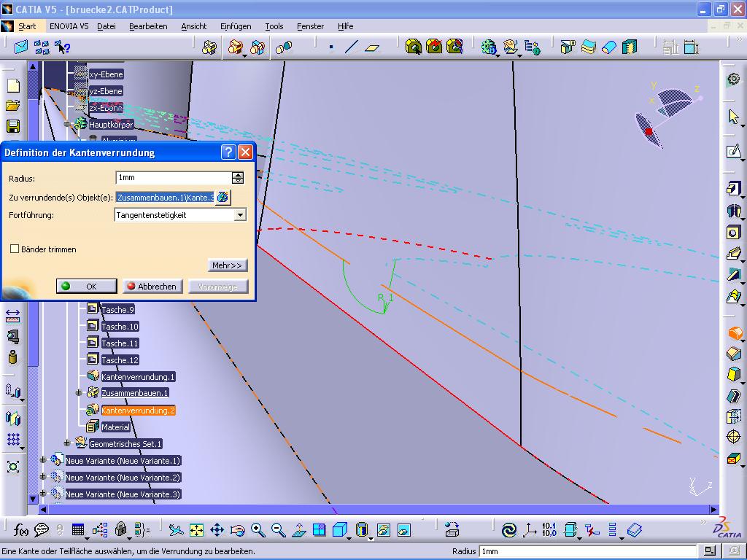This screenshot has height=560, width=747.
Task: Select the Rotate view tool
Action: click(x=238, y=529)
